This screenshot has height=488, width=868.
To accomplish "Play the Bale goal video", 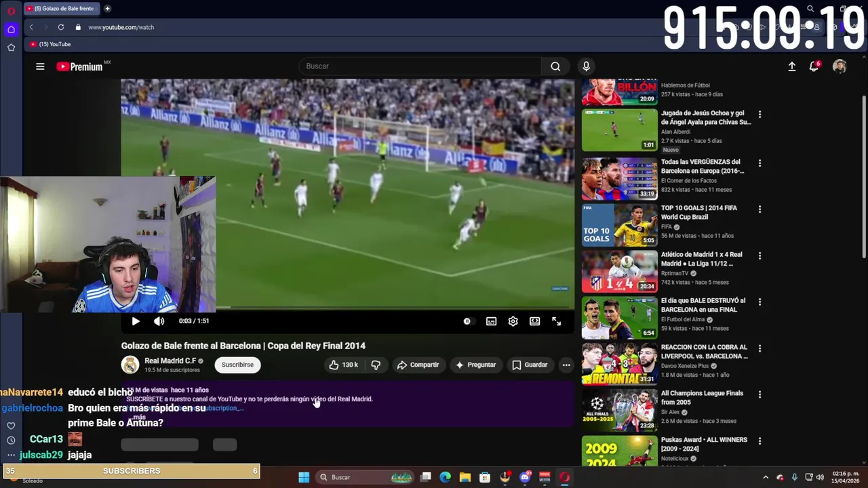I will coord(136,321).
